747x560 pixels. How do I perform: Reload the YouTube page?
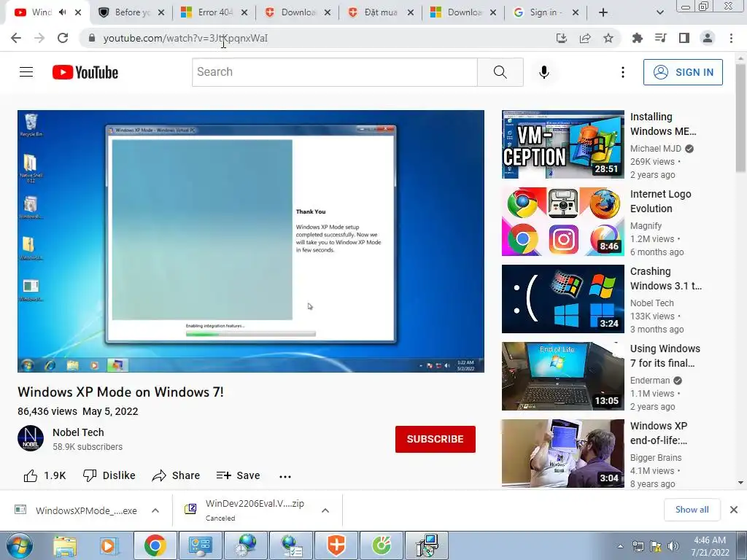pos(63,38)
